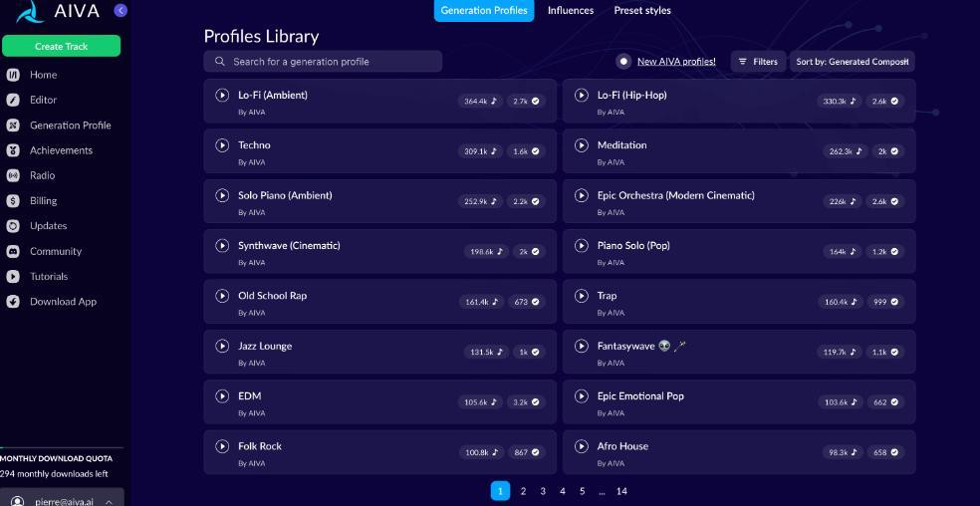
Task: Play the Lo-Fi (Ambient) profile preview
Action: click(x=222, y=95)
